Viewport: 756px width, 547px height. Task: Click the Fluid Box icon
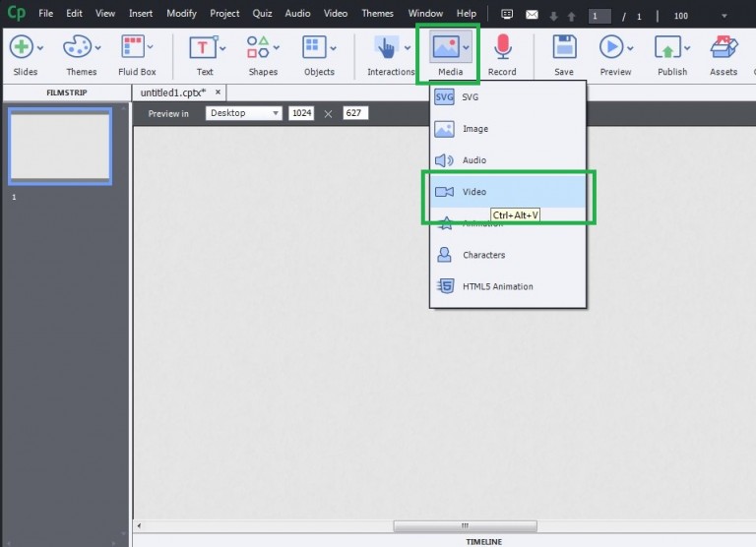click(133, 47)
